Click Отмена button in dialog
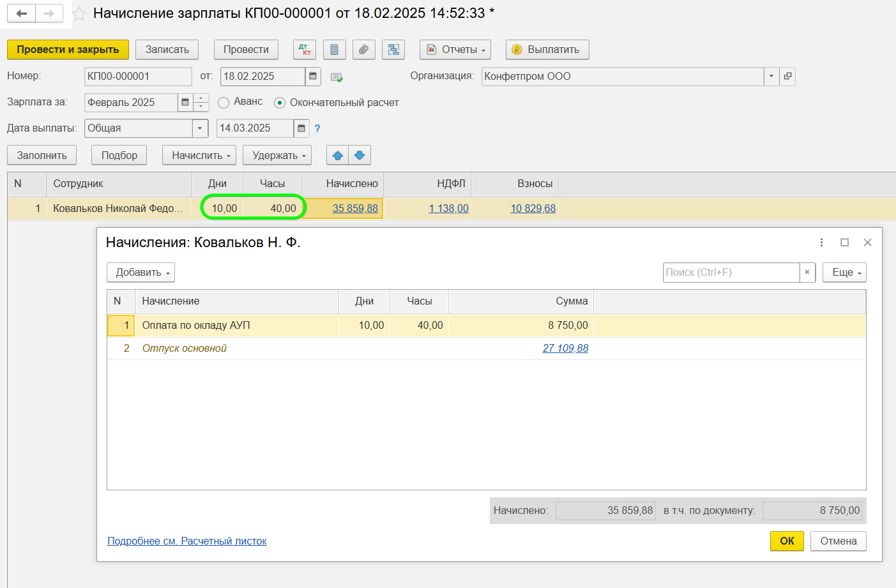The width and height of the screenshot is (896, 588). click(x=839, y=541)
